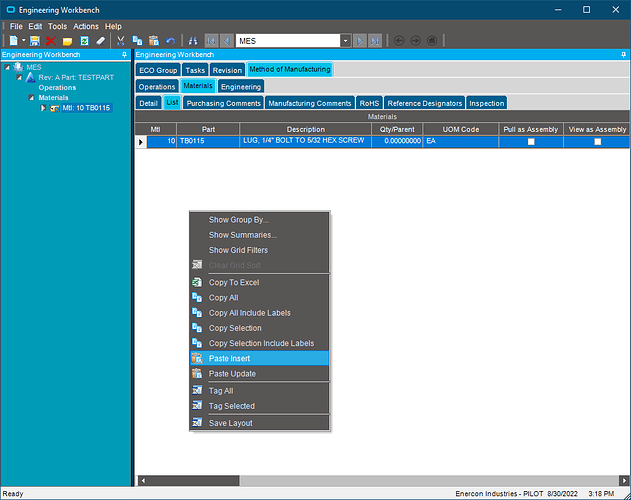631x500 pixels.
Task: Click the Save toolbar icon
Action: click(34, 41)
